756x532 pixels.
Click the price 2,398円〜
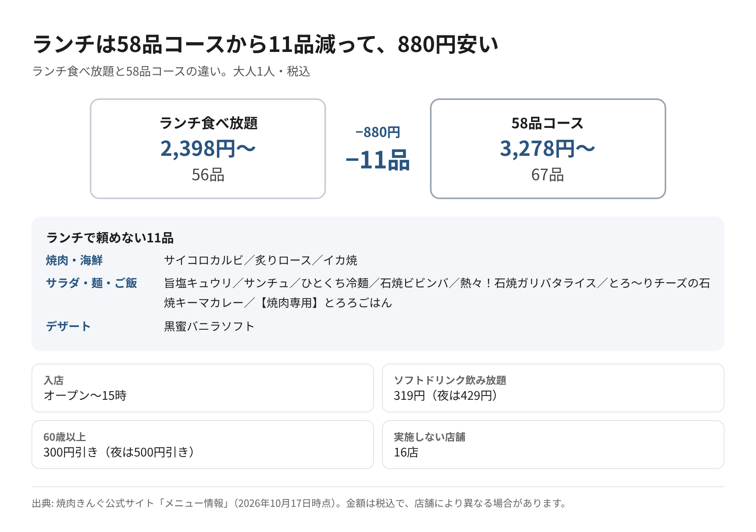[208, 149]
